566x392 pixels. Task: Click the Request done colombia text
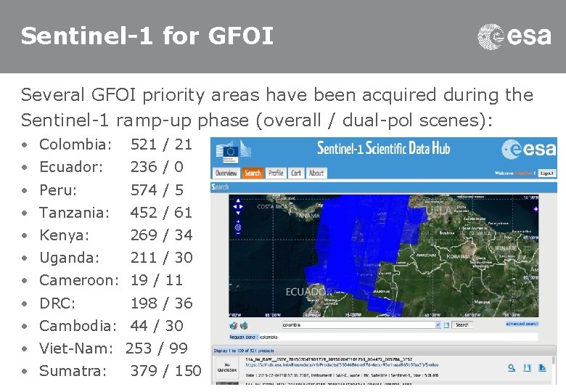(253, 337)
